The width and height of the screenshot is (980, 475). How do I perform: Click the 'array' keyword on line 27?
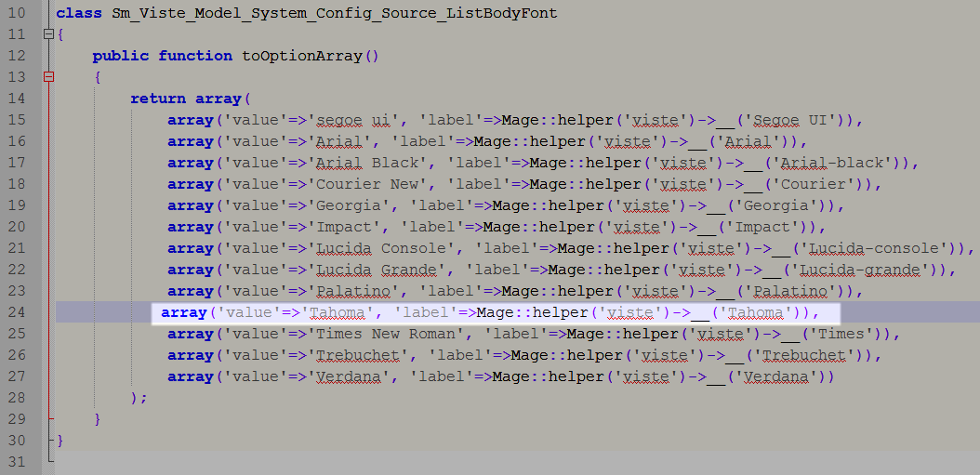191,376
